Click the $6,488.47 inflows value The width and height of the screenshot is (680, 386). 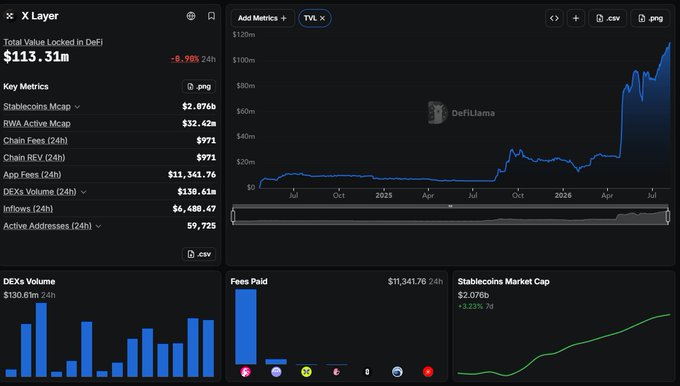tap(194, 209)
